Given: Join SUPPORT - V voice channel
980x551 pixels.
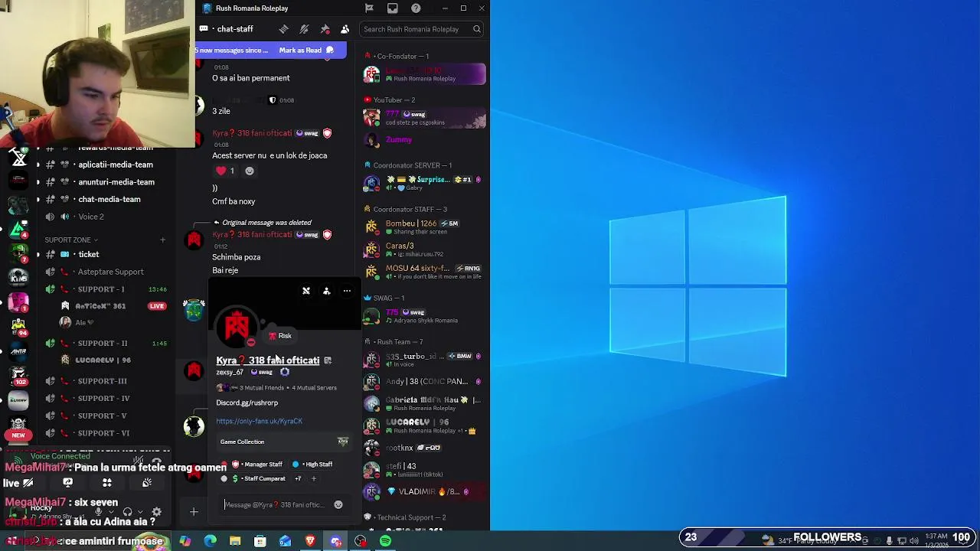Looking at the screenshot, I should [106, 416].
